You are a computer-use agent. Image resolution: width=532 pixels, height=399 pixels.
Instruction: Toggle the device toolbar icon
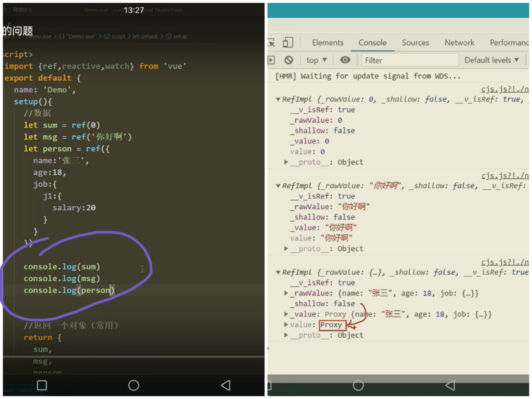pos(288,42)
